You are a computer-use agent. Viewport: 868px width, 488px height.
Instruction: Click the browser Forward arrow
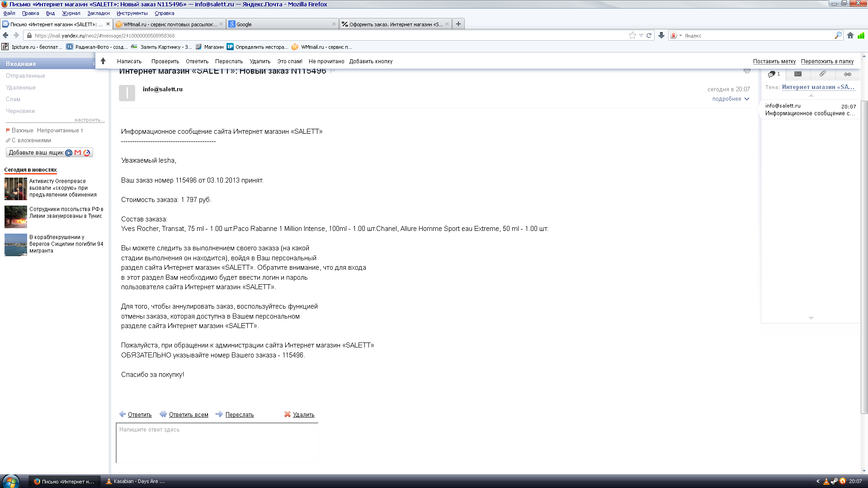tap(16, 35)
